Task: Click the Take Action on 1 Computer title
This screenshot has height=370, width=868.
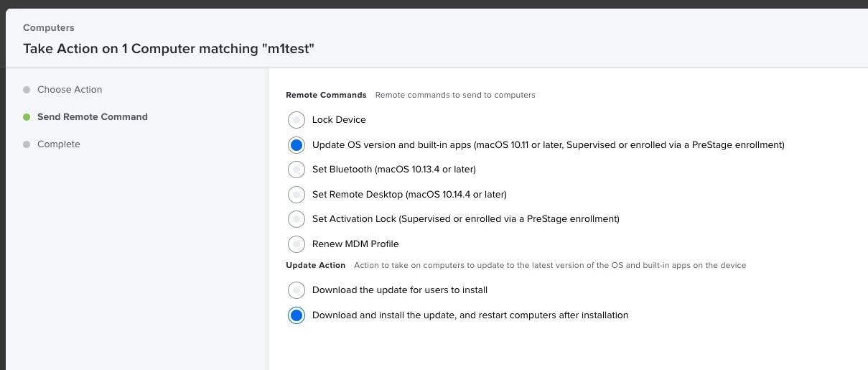Action: (169, 49)
